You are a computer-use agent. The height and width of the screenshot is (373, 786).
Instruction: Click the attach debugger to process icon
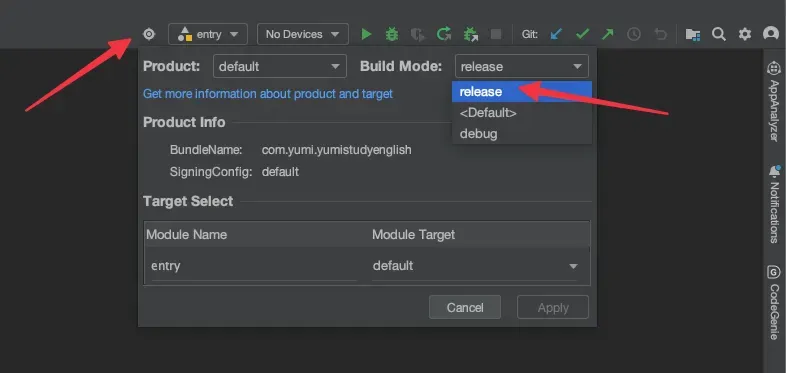pyautogui.click(x=470, y=34)
